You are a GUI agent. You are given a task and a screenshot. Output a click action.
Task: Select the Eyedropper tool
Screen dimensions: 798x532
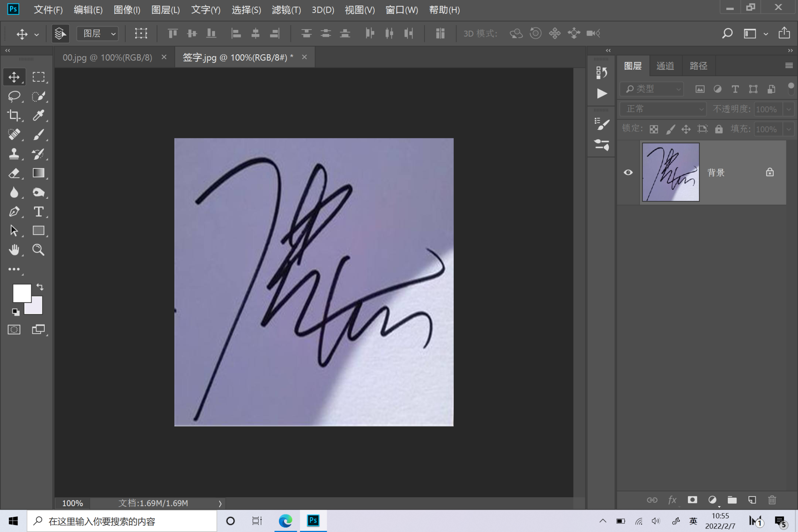[39, 115]
